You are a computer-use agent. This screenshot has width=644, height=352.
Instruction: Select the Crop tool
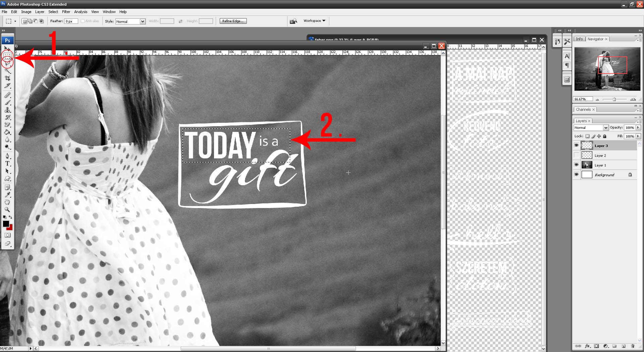click(x=7, y=78)
